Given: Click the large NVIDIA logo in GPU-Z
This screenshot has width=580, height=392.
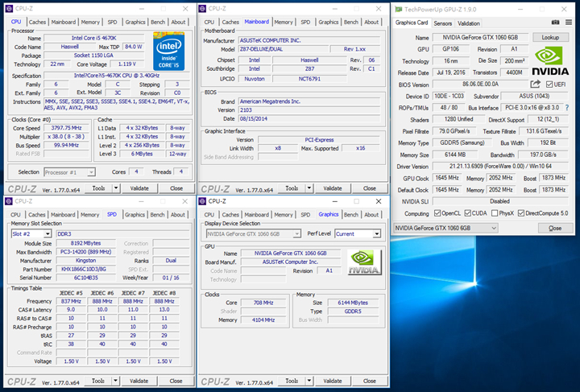Looking at the screenshot, I should (x=552, y=60).
